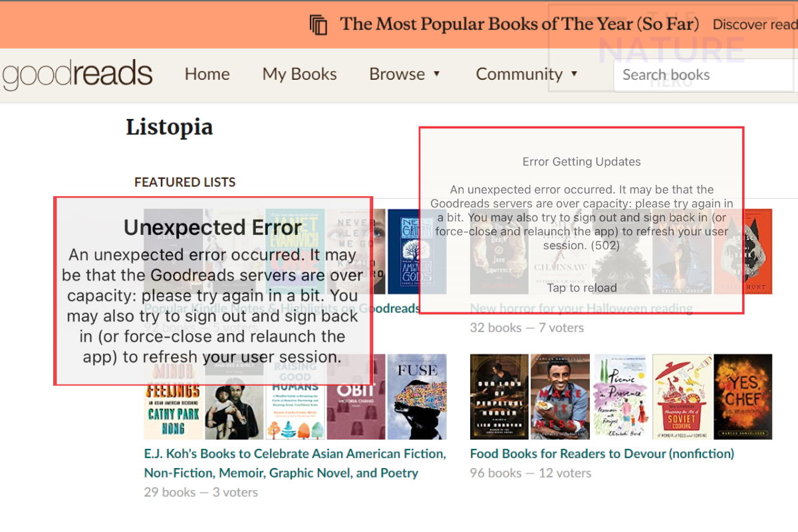This screenshot has height=532, width=798.
Task: Click the Goodreads logo
Action: pyautogui.click(x=76, y=73)
